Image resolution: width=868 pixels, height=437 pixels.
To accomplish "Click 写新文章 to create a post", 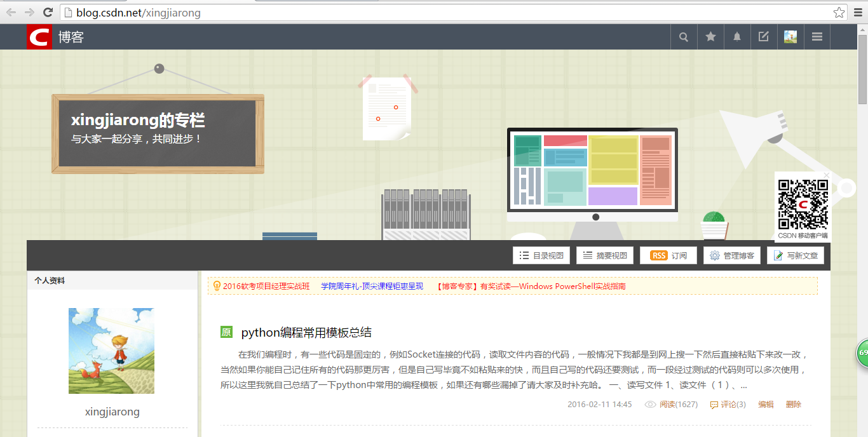I will point(796,255).
